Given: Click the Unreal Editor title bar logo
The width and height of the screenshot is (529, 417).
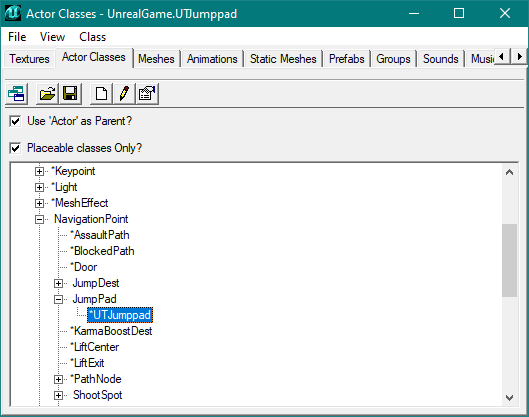Looking at the screenshot, I should 13,13.
